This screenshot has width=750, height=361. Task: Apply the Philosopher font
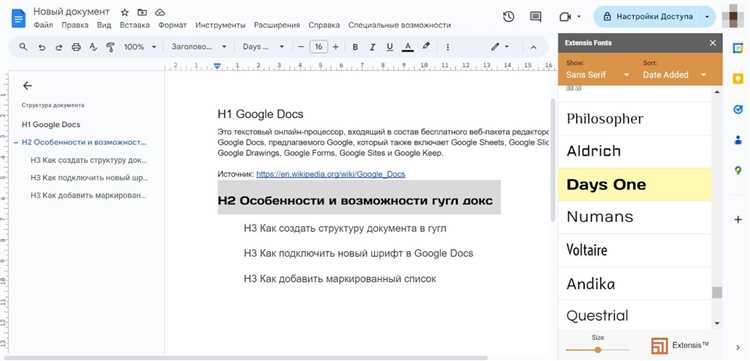pyautogui.click(x=635, y=119)
